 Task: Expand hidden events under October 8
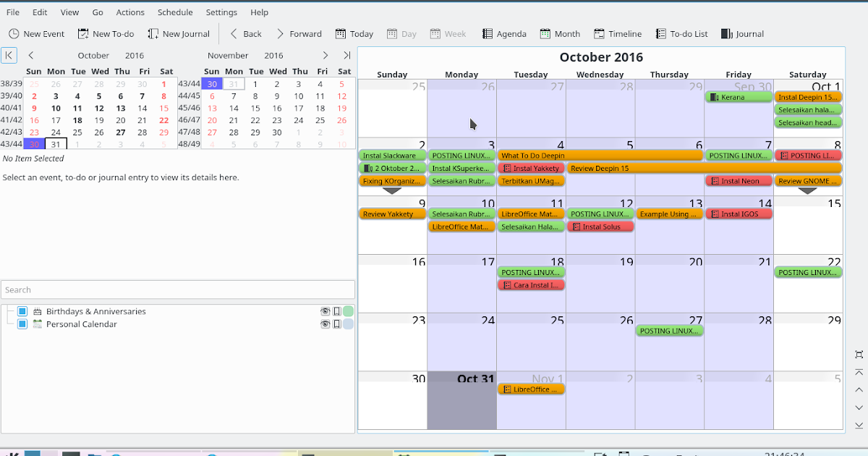pos(809,190)
